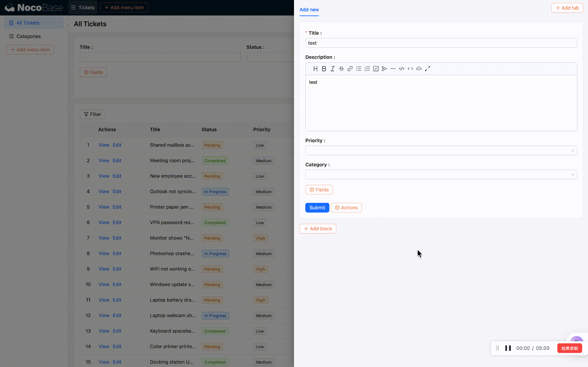The width and height of the screenshot is (588, 367).
Task: Insert a hyperlink via link icon
Action: (x=350, y=69)
